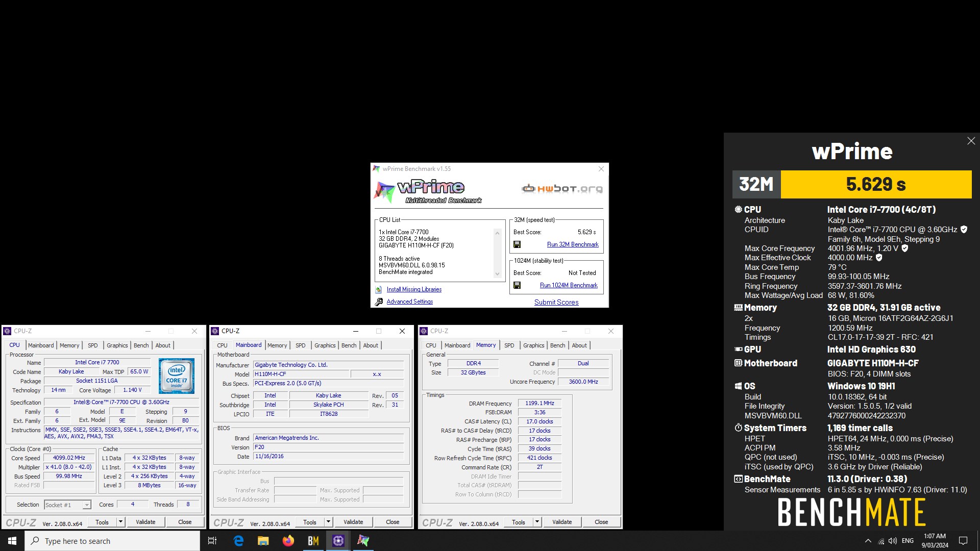
Task: Click the Intel Core i7 logo in CPU-Z
Action: click(x=177, y=376)
